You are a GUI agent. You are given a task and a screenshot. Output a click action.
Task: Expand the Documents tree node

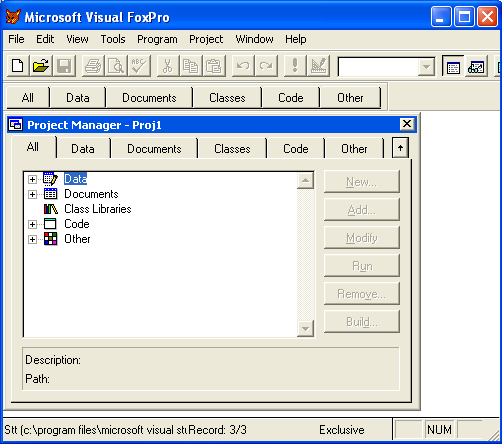pos(32,194)
